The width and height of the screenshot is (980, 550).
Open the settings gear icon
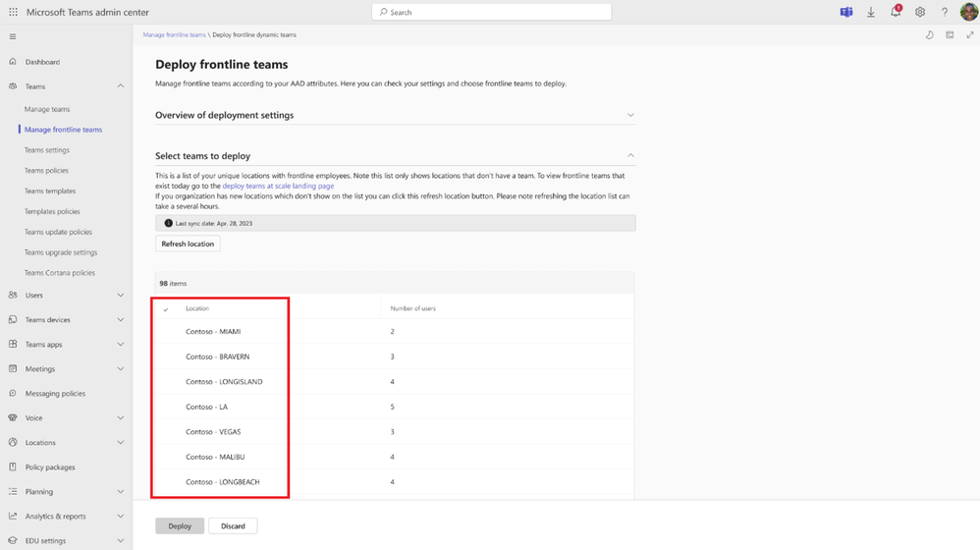[920, 13]
